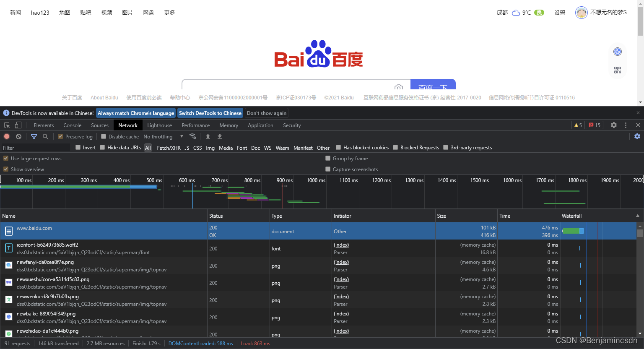Open the Elements tab
The image size is (644, 349).
point(44,125)
